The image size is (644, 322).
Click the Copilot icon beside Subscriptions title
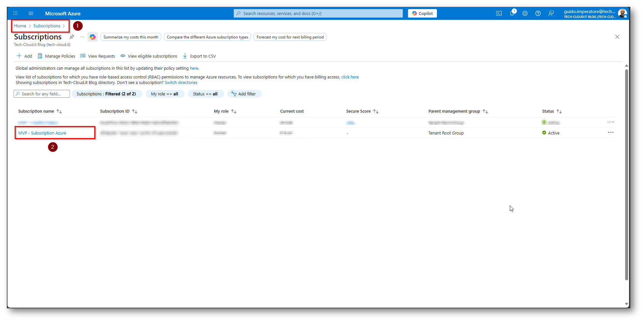93,37
